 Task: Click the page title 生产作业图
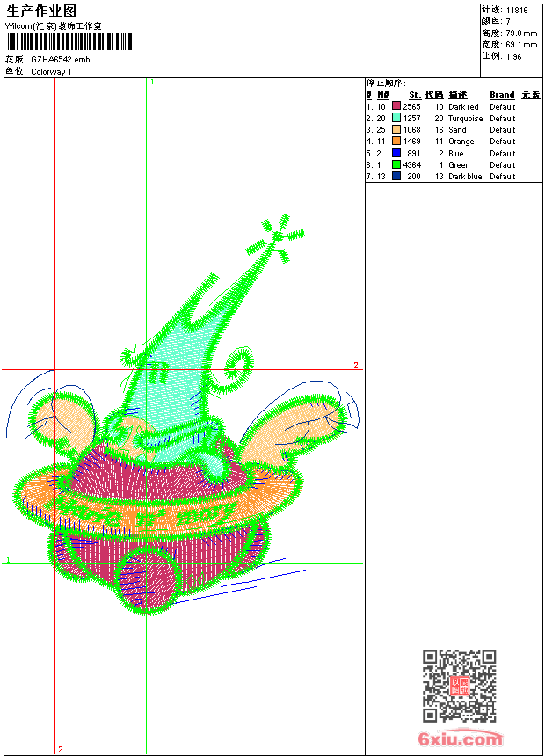click(41, 11)
